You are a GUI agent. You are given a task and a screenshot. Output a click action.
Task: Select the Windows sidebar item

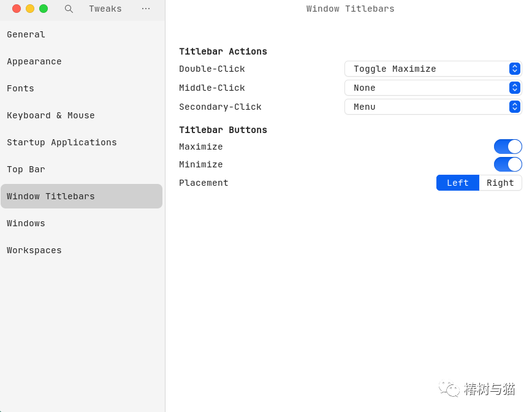(26, 223)
